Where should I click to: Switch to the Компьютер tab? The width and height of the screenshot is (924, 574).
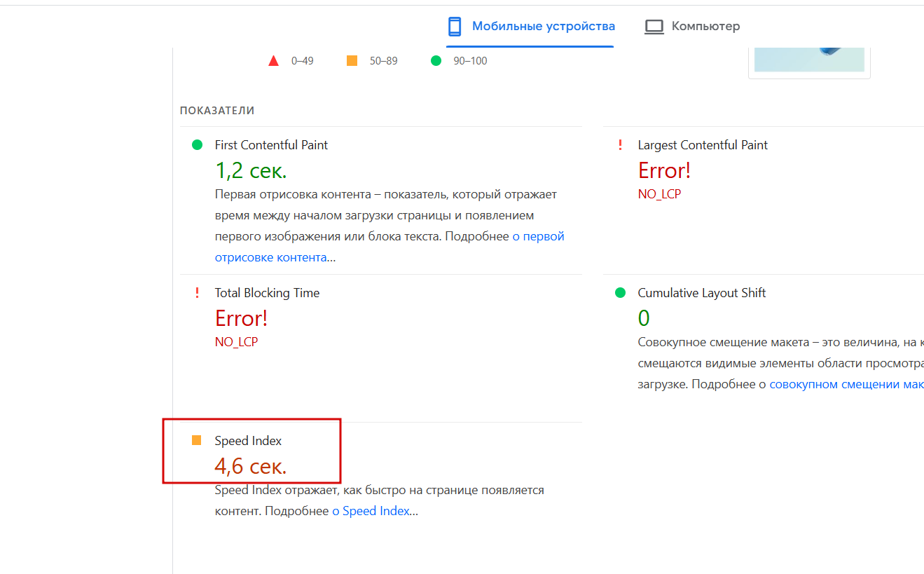[705, 27]
